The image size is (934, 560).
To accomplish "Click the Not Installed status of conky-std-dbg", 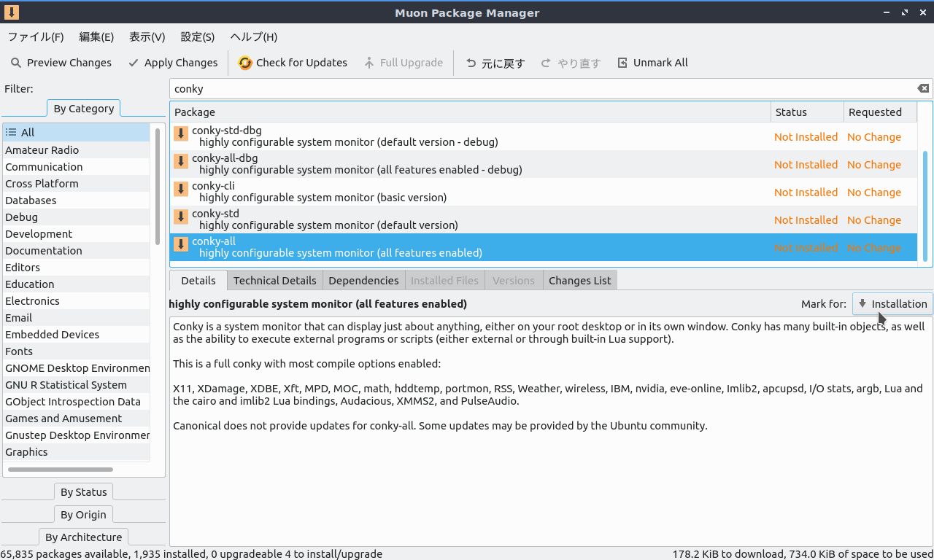I will [x=806, y=136].
